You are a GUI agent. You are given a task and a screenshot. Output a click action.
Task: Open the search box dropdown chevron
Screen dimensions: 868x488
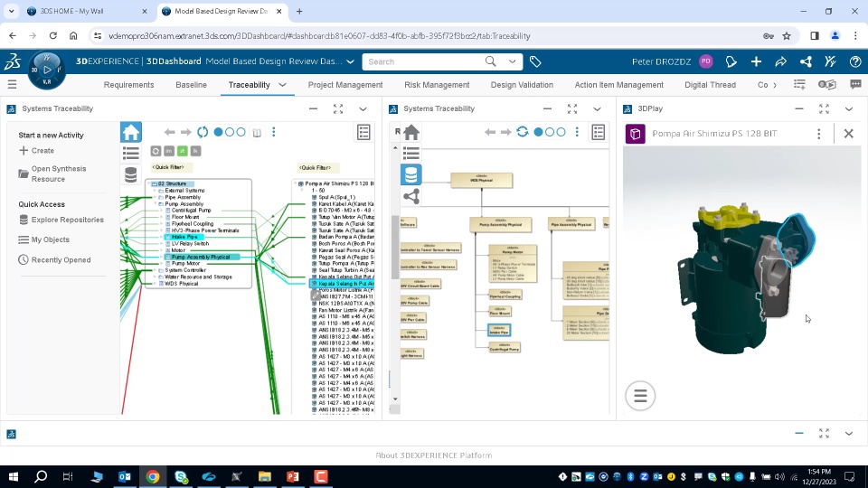(512, 61)
